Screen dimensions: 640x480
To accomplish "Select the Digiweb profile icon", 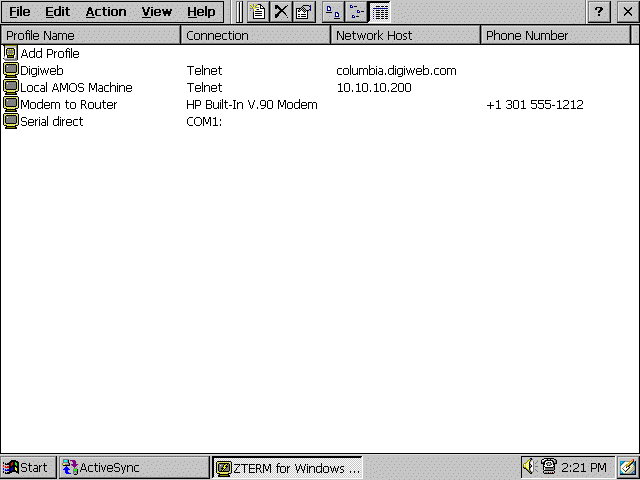I will pos(11,70).
